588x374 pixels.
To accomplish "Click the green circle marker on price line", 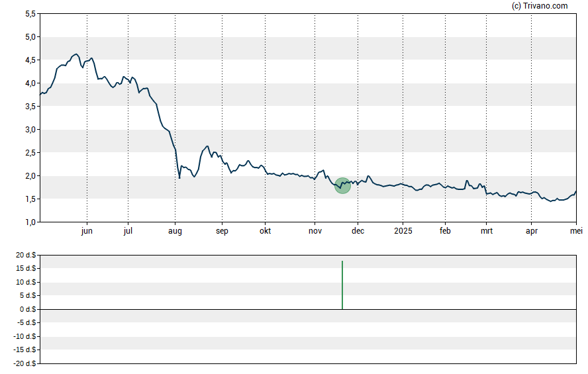I will click(x=342, y=185).
